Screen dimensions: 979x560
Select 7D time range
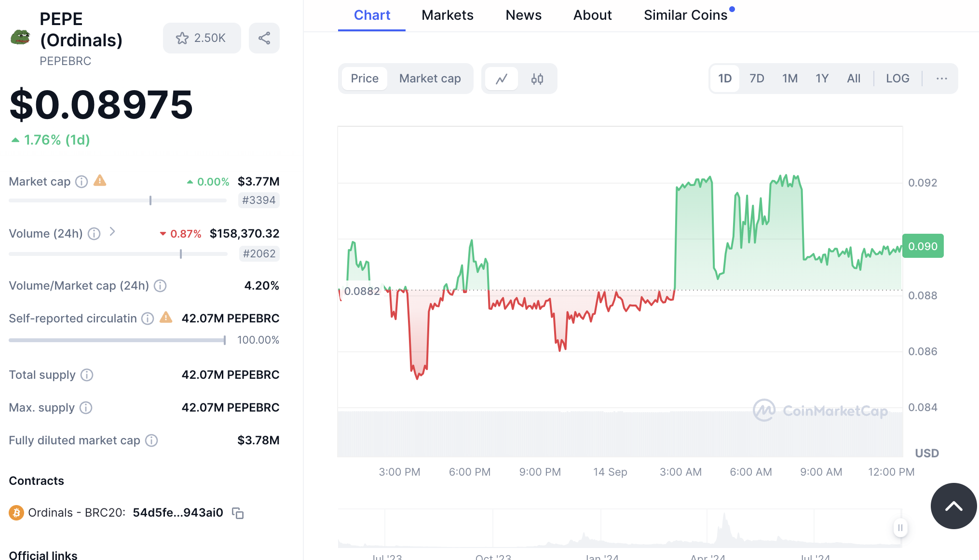757,79
